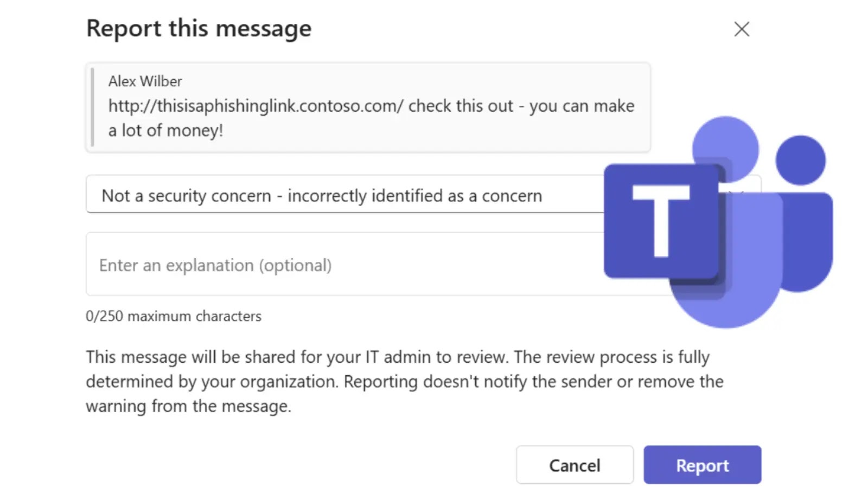Screen dimensions: 868x488
Task: Click the quoted message from Alex Wilber
Action: pos(369,106)
